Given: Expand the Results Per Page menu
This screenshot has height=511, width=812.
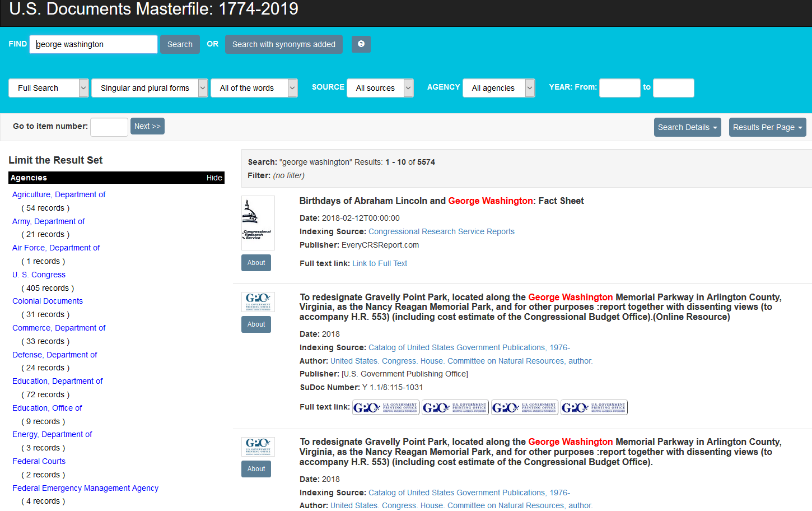Looking at the screenshot, I should [767, 127].
